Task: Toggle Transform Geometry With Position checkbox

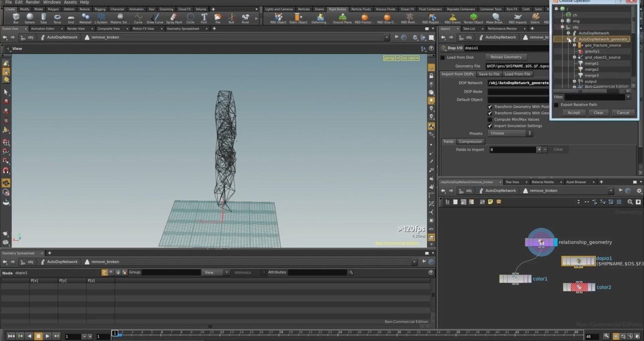Action: [x=490, y=107]
